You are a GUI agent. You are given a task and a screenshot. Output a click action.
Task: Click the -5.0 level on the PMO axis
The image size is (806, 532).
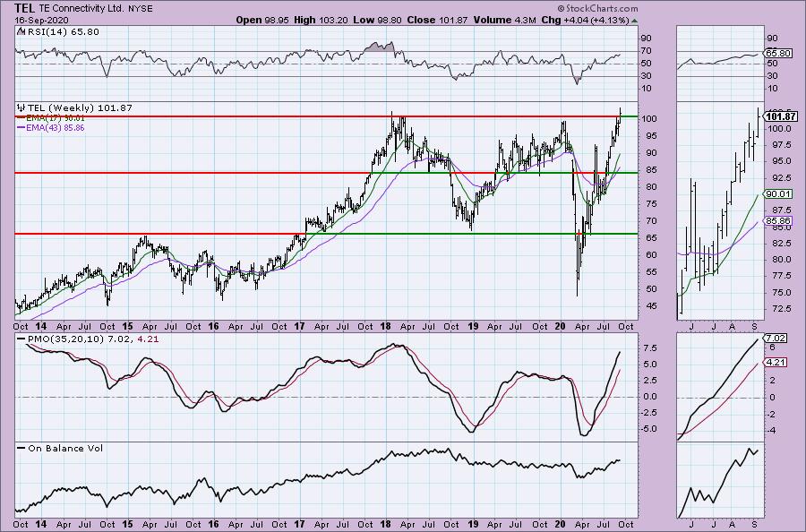coord(648,429)
